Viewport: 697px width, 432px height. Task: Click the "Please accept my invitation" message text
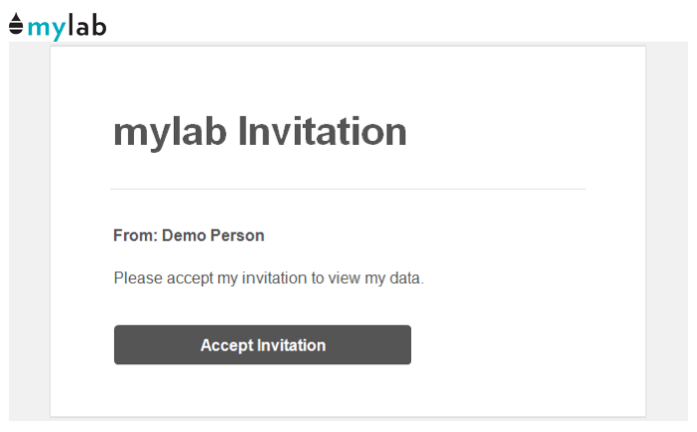268,278
